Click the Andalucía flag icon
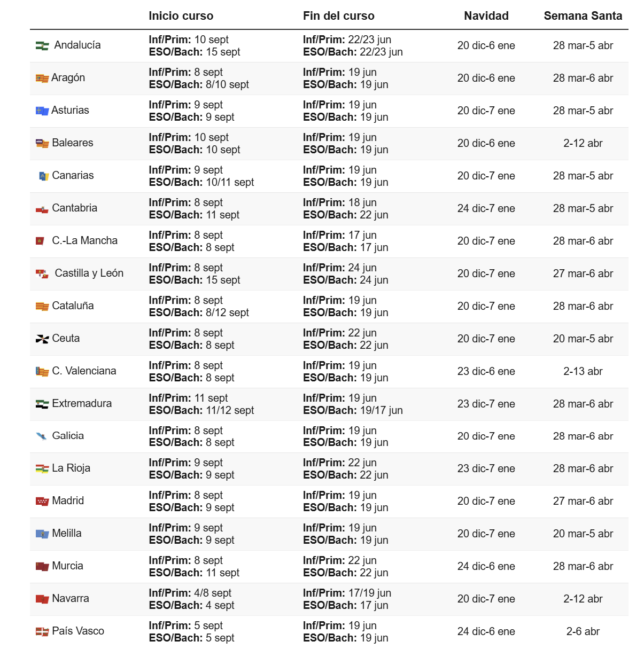The image size is (644, 657). tap(42, 46)
